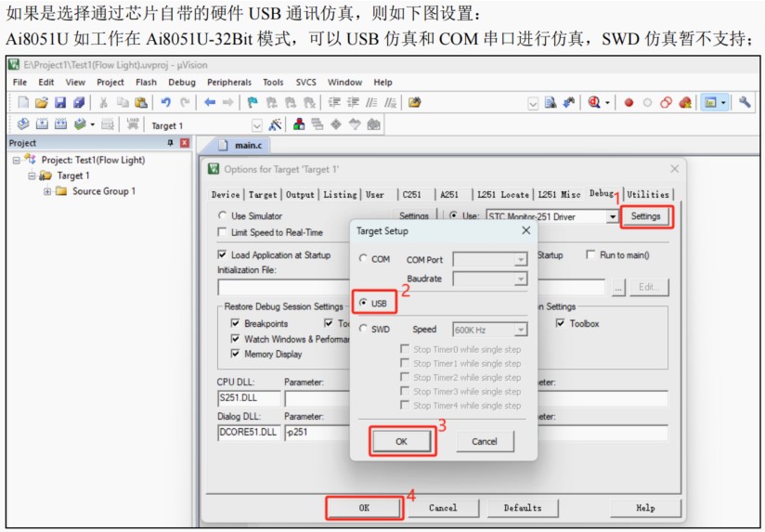Open the STC Monitor-251 Driver dropdown
This screenshot has width=765, height=532.
coord(613,216)
